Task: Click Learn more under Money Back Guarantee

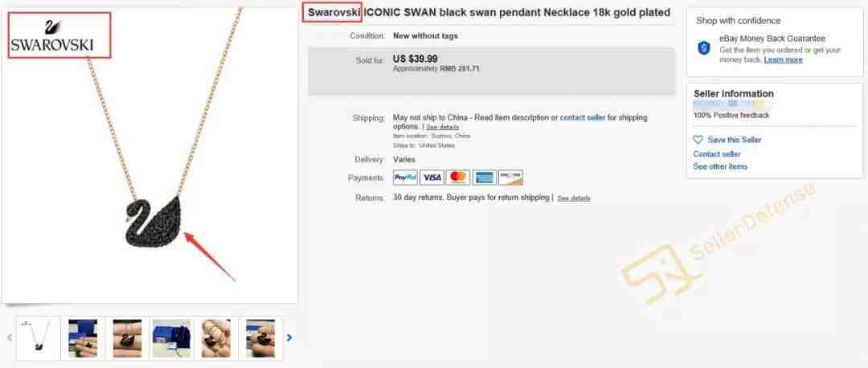Action: tap(784, 59)
